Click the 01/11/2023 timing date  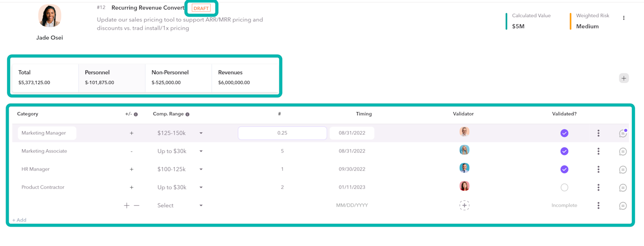(352, 188)
